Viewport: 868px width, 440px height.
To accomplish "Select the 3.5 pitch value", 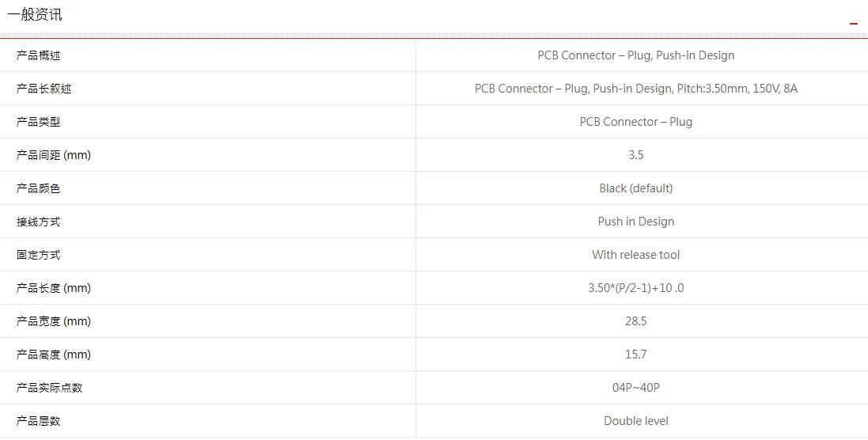I will pyautogui.click(x=636, y=155).
